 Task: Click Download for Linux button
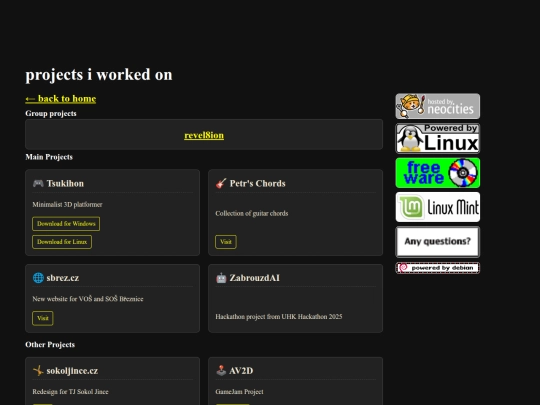click(62, 242)
